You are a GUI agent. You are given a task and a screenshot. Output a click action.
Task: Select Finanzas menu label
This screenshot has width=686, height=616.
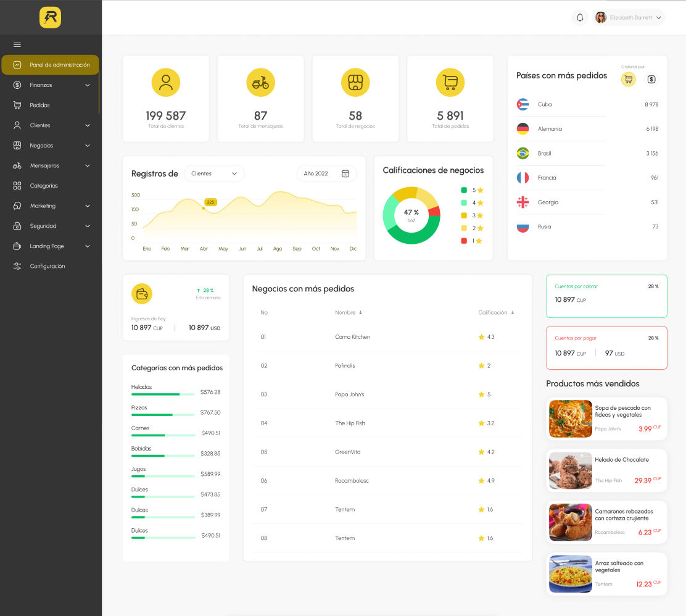coord(41,85)
